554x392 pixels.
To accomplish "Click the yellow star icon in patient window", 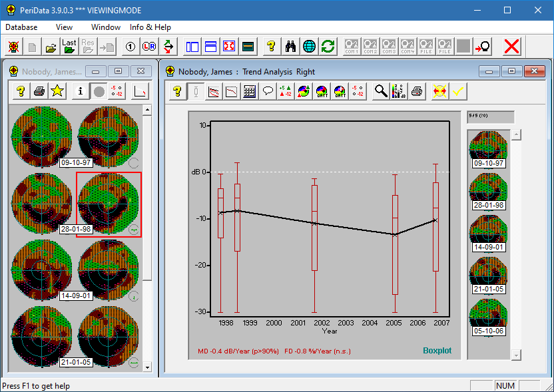I will (57, 91).
